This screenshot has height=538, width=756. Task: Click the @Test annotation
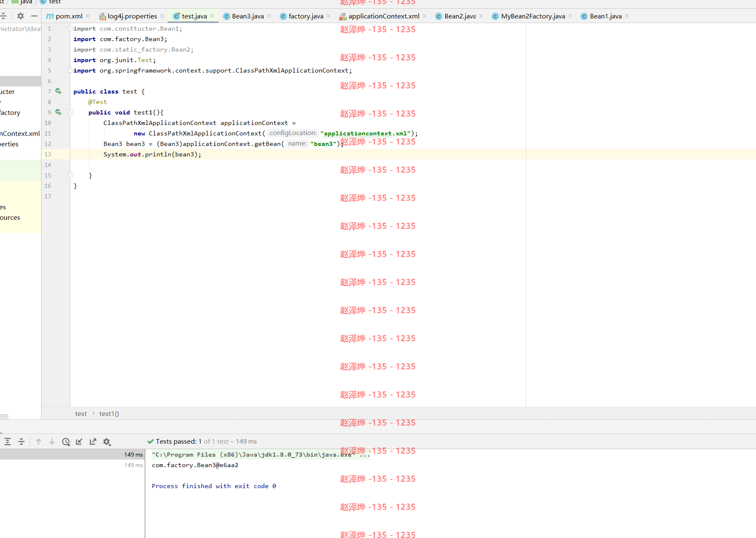click(97, 102)
